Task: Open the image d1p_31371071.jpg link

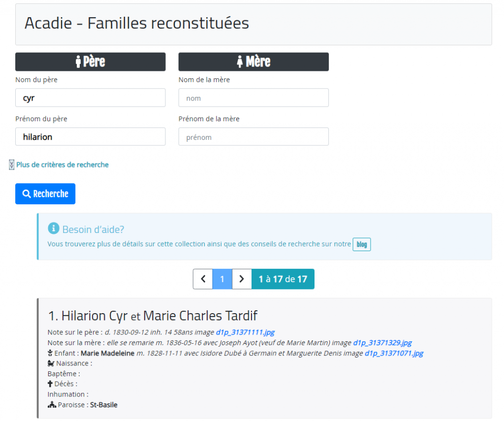Action: [394, 353]
